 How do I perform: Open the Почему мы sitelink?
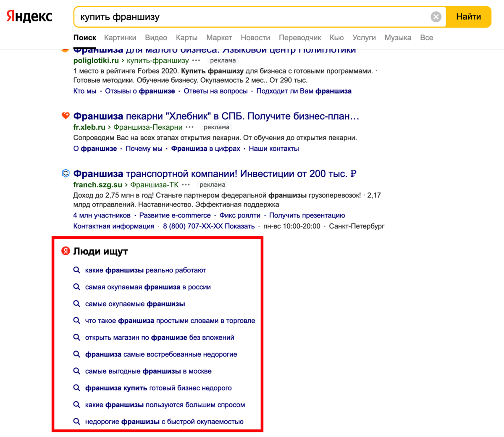144,149
